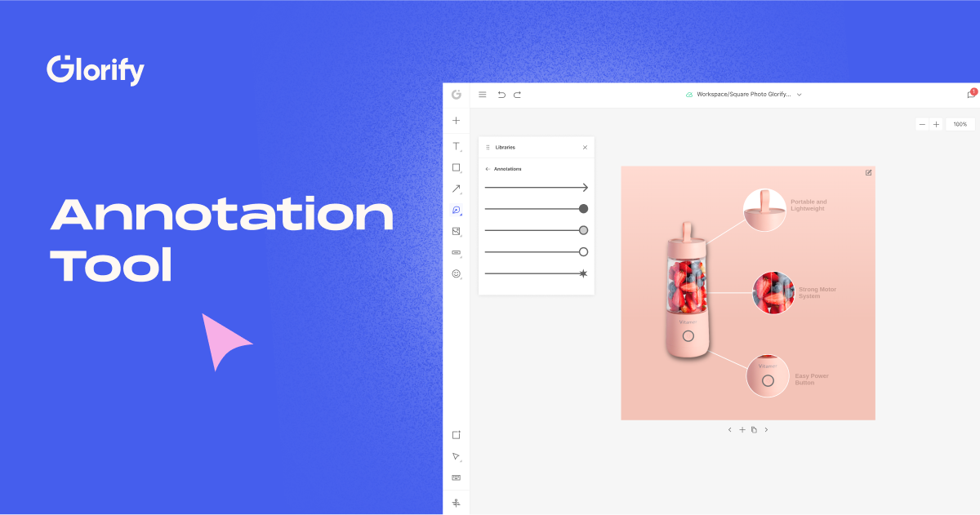Select the Arrow annotation tool

pos(456,189)
